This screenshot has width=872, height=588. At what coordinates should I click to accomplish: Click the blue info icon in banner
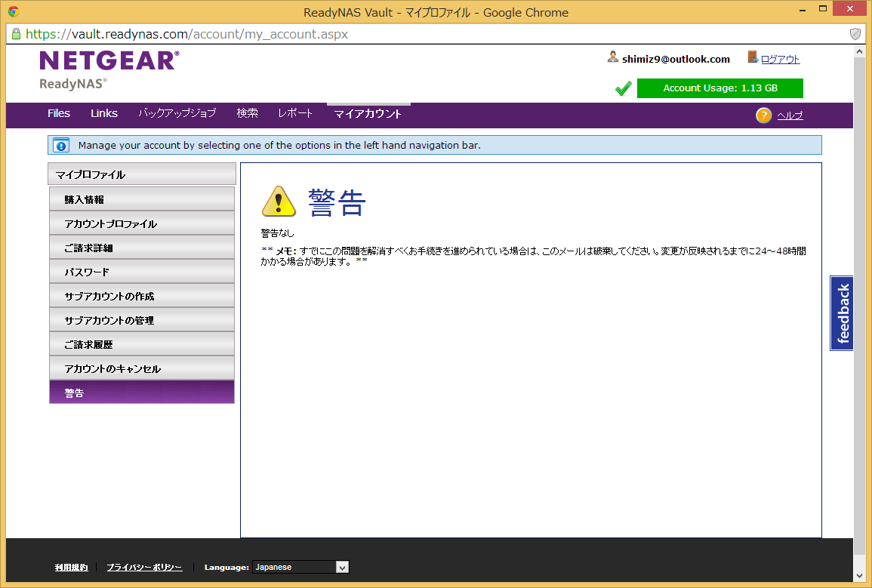click(62, 145)
